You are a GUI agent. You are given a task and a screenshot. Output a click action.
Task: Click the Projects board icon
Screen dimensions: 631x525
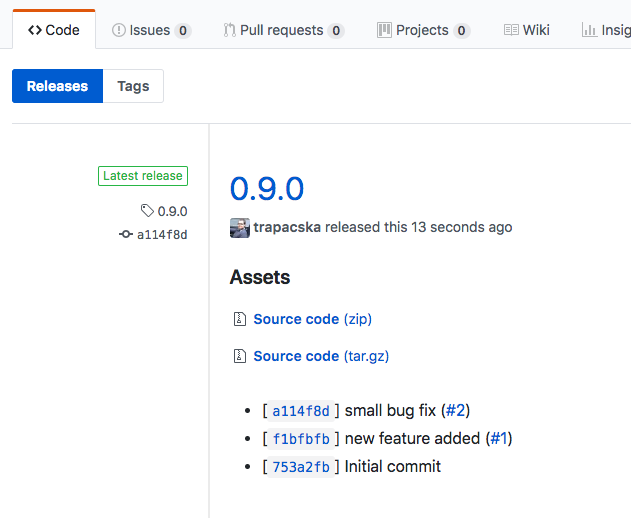point(384,30)
